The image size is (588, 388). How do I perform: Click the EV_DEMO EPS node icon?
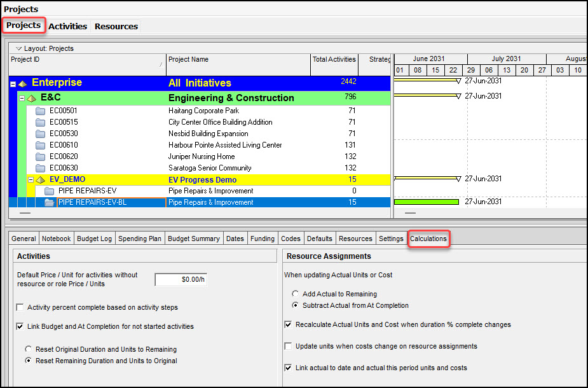(39, 180)
